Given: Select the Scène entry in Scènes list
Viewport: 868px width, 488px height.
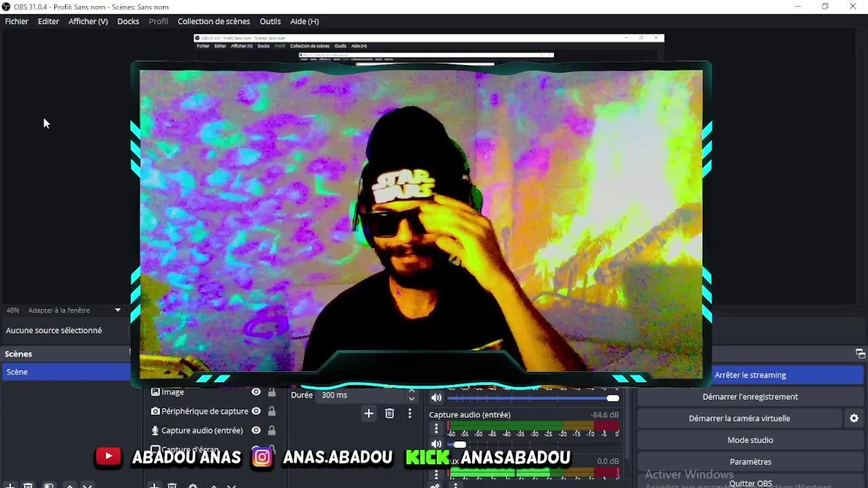Looking at the screenshot, I should pyautogui.click(x=66, y=372).
